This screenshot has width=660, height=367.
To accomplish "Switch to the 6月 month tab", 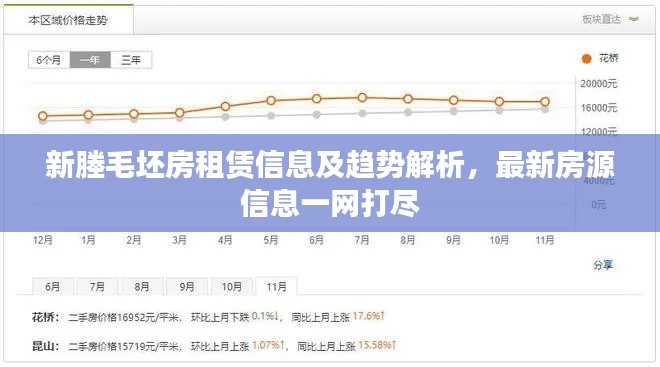I will pyautogui.click(x=53, y=287).
